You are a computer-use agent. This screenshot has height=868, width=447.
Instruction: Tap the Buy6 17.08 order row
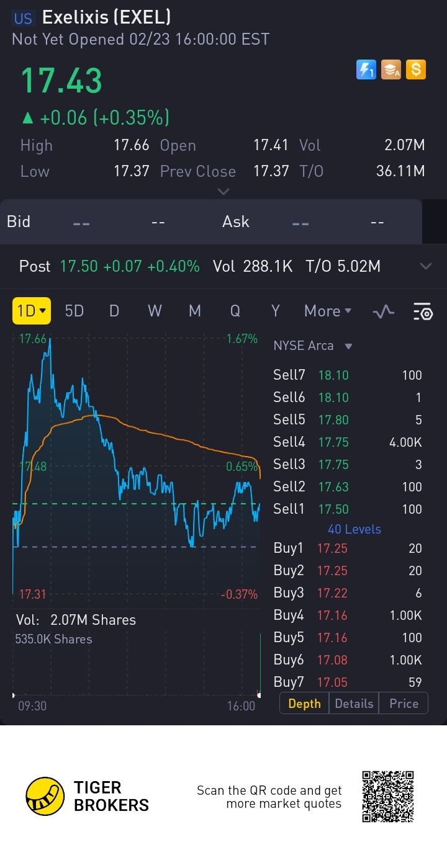click(348, 660)
